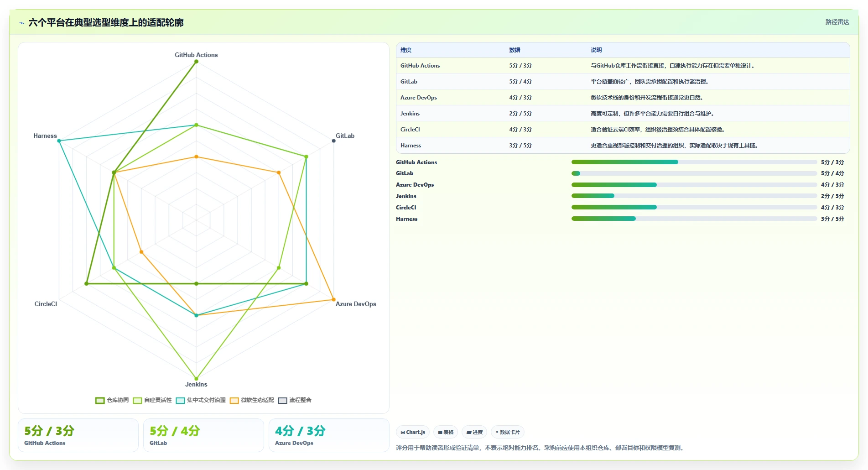This screenshot has width=868, height=470.
Task: Select the title 六个平台在典型选型维度上的适配轮廓
Action: pyautogui.click(x=106, y=22)
